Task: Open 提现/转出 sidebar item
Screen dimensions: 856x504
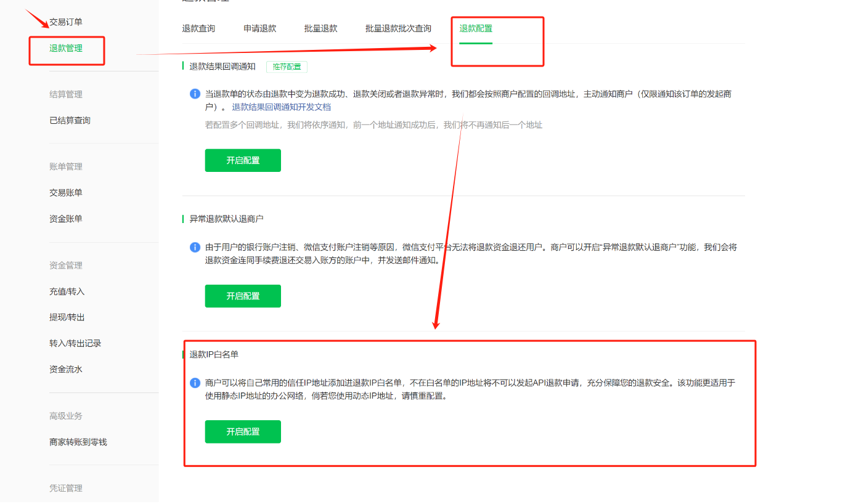Action: [67, 317]
